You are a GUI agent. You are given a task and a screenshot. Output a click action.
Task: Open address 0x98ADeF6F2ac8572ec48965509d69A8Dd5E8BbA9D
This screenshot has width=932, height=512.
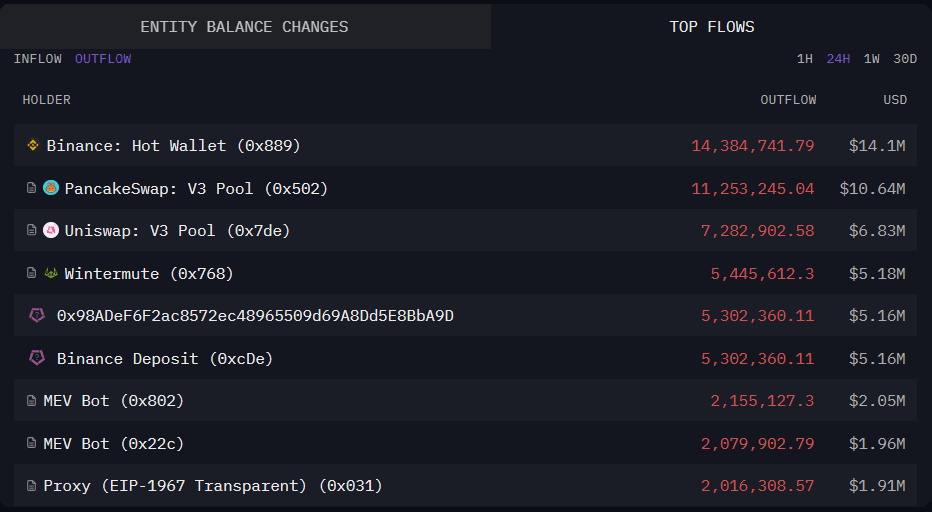click(255, 316)
